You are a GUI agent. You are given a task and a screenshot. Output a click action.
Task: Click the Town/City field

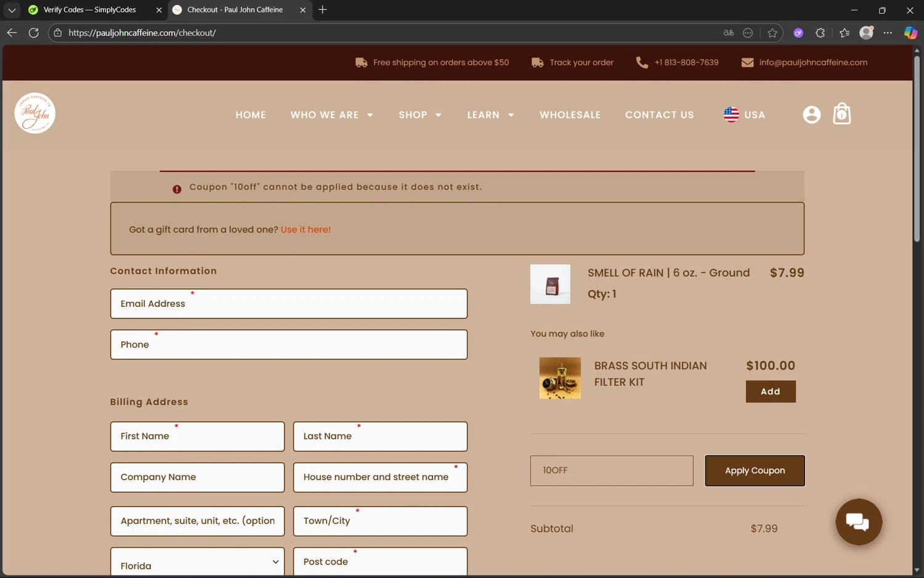click(380, 521)
